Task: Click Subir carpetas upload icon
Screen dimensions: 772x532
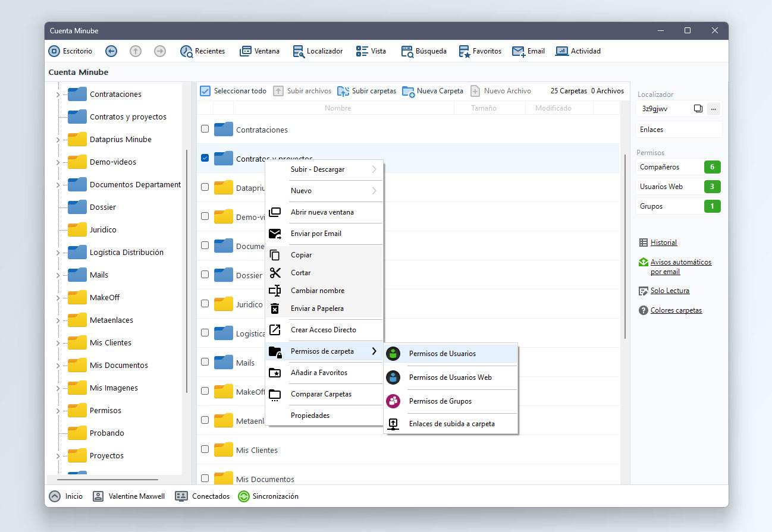Action: [x=343, y=91]
